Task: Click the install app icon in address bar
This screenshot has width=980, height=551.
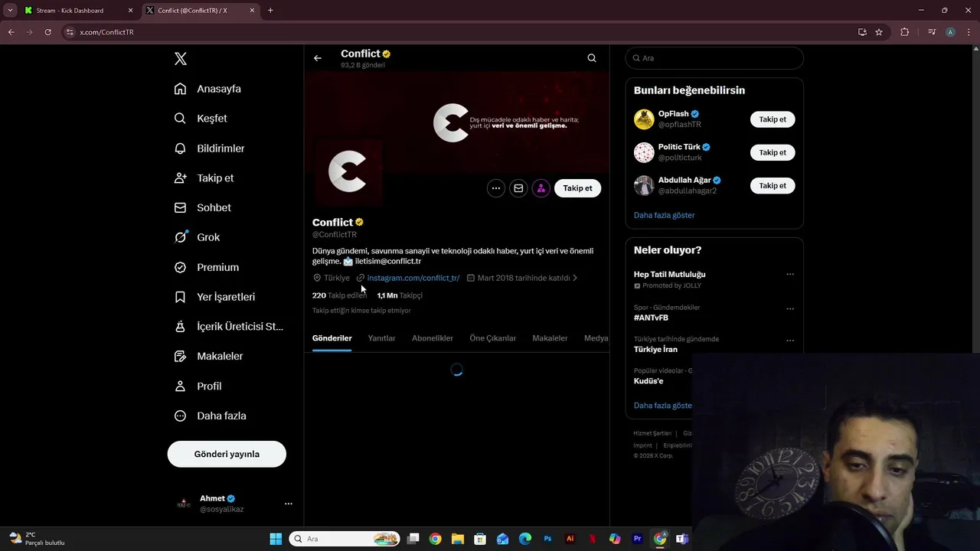Action: (862, 32)
